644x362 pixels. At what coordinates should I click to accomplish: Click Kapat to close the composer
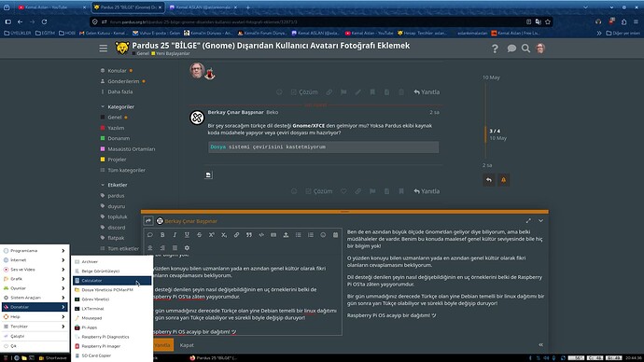pos(187,345)
